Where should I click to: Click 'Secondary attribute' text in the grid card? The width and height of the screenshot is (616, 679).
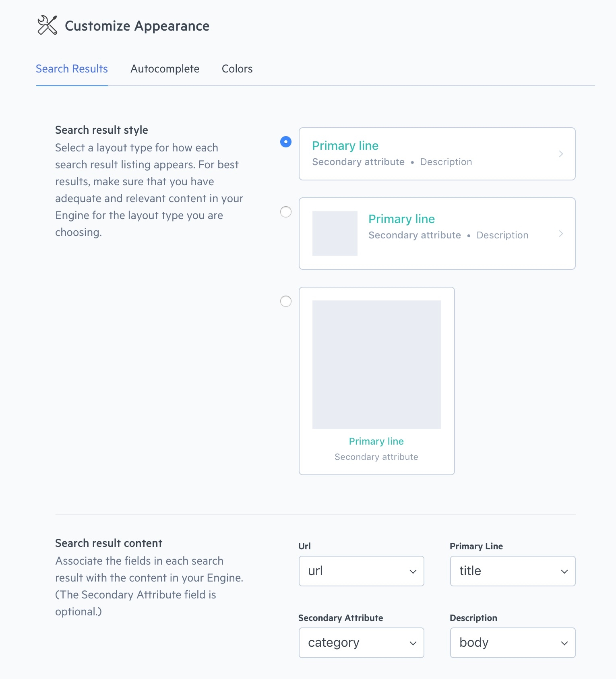point(376,457)
